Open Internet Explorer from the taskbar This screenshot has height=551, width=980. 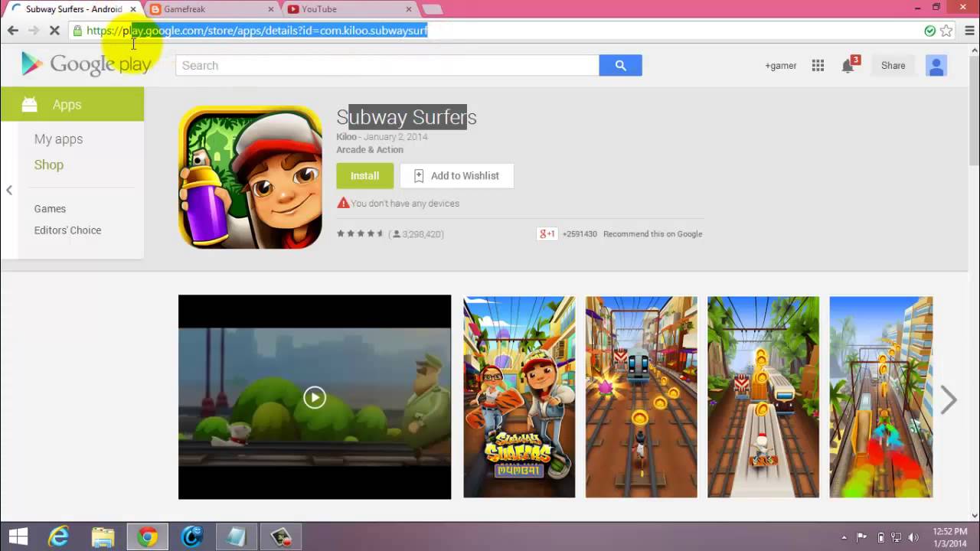coord(58,537)
